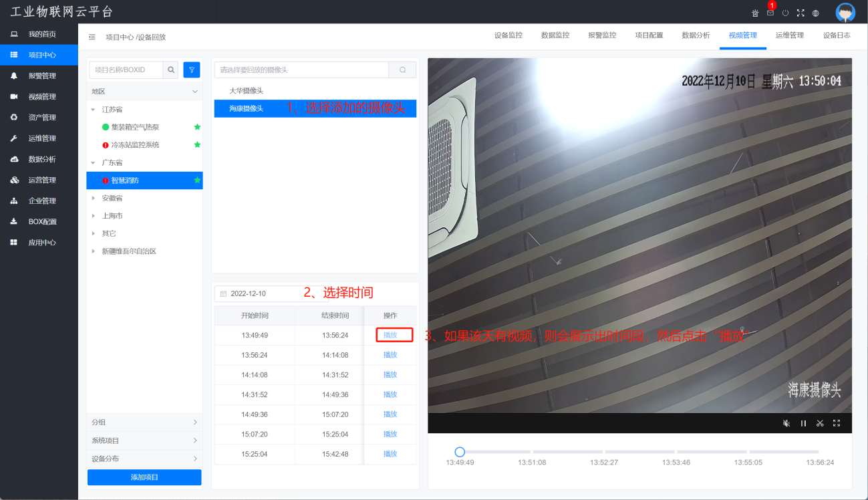Expand the 安徽省 tree node
Viewport: 868px width, 500px height.
pos(94,198)
